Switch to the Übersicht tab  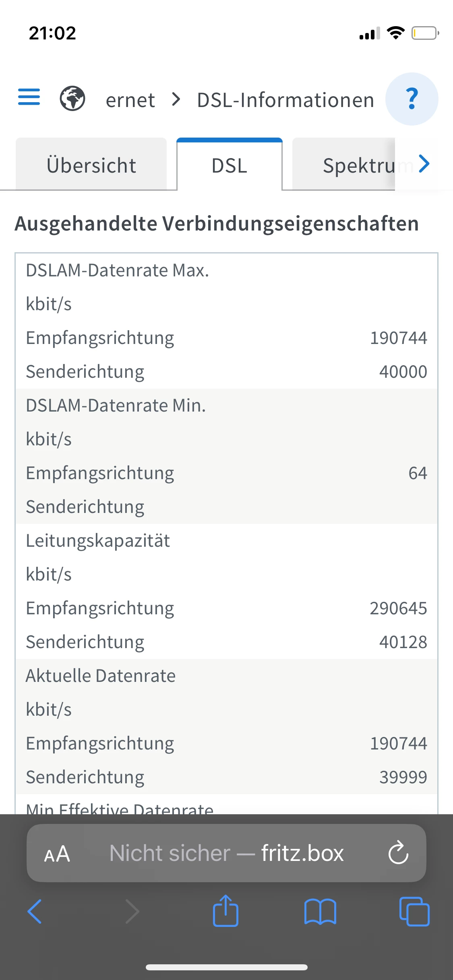[91, 165]
